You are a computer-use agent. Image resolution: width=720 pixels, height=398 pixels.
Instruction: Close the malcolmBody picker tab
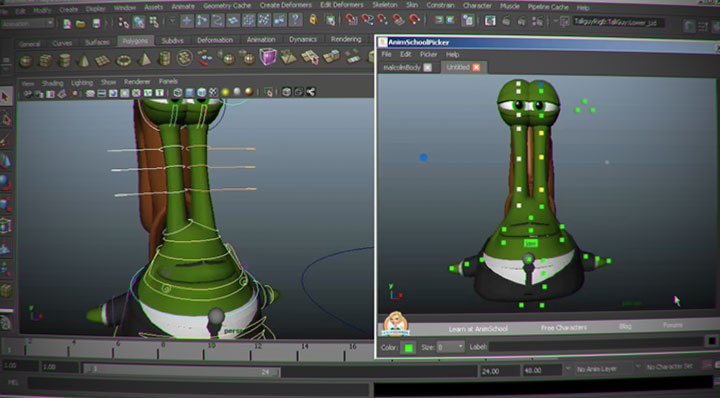(x=427, y=67)
